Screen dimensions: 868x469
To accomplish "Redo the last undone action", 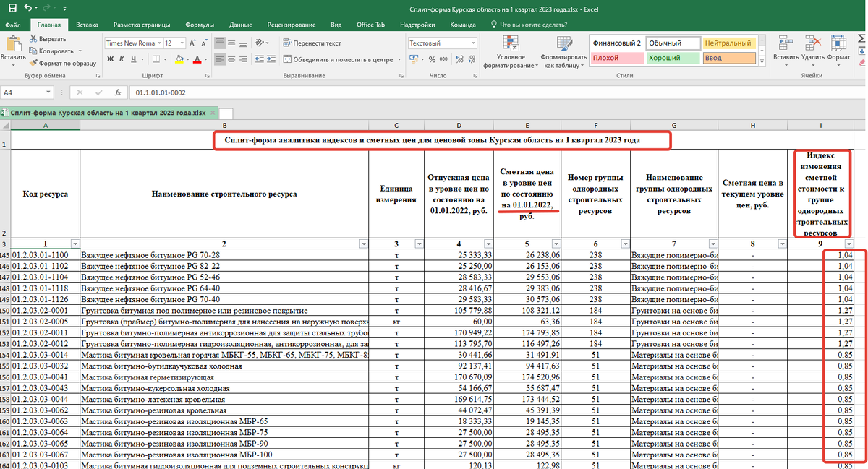I will pyautogui.click(x=48, y=8).
